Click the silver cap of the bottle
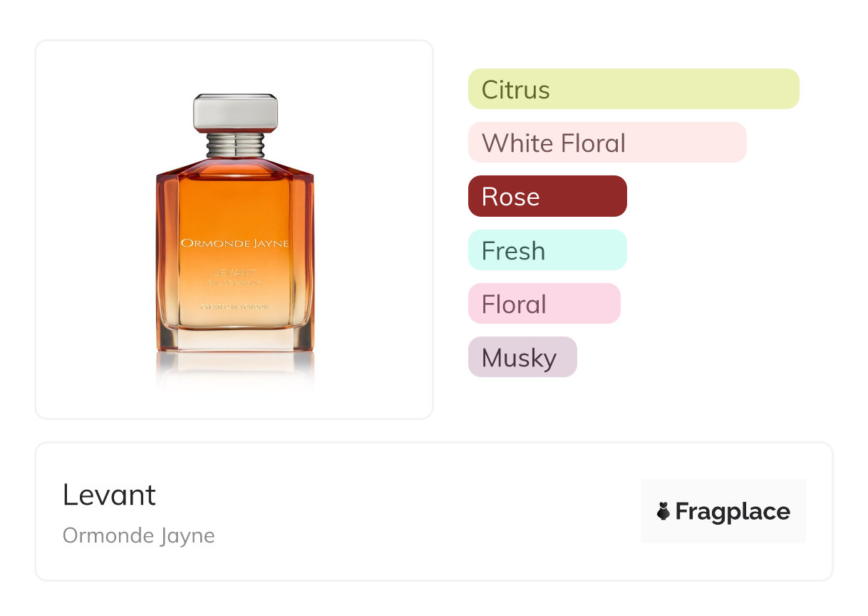 [235, 113]
